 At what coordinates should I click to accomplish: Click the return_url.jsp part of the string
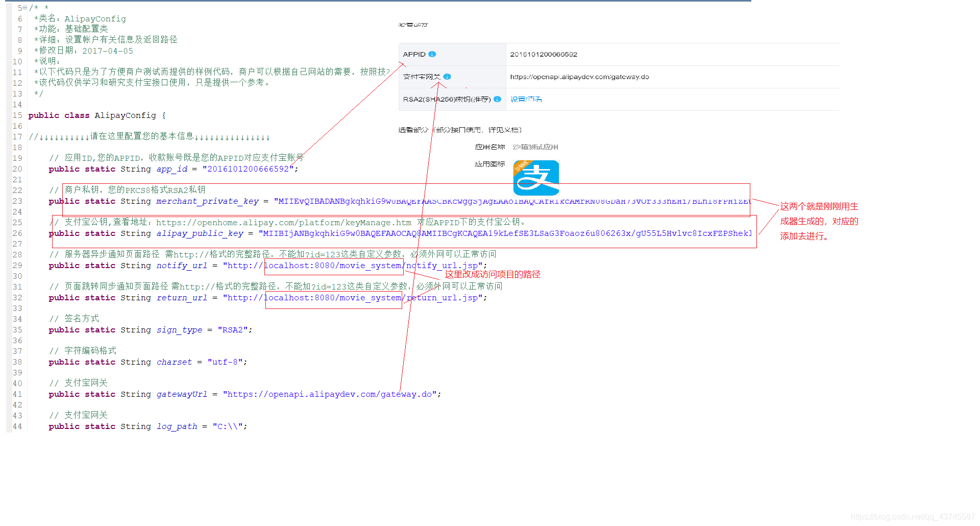point(442,298)
